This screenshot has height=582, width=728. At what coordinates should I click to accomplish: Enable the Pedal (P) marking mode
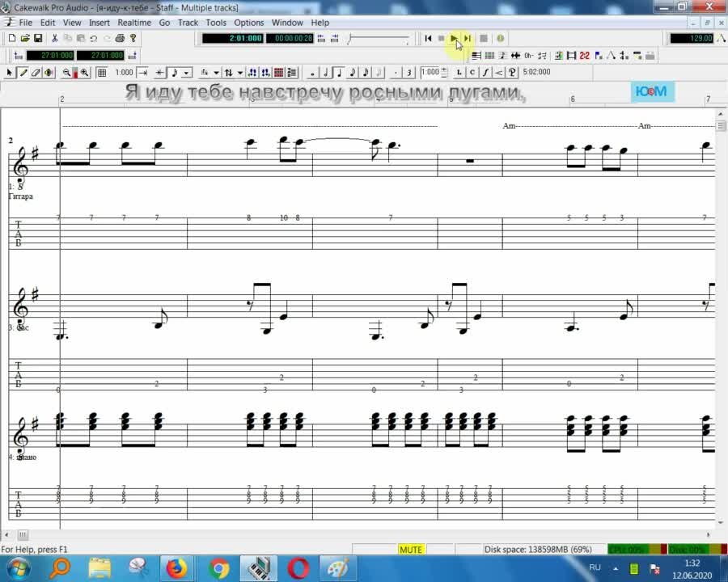512,73
